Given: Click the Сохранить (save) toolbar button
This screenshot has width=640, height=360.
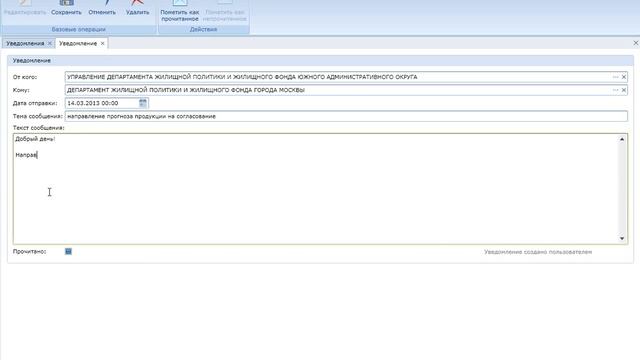Looking at the screenshot, I should (66, 8).
